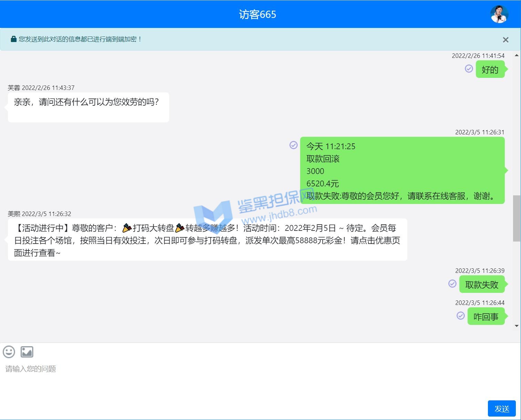
Task: Click agent message "亲亲，请问还有什么可以为您效劳的吗"
Action: [88, 107]
